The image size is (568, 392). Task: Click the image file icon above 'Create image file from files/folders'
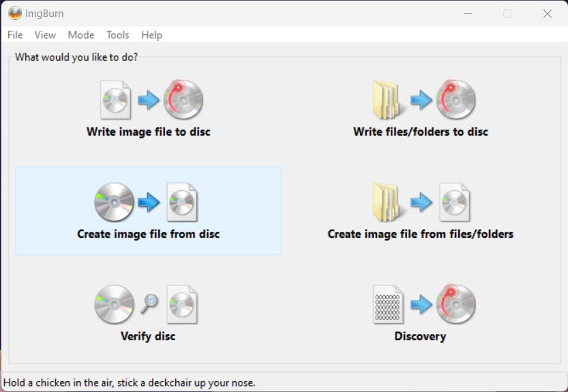point(455,202)
